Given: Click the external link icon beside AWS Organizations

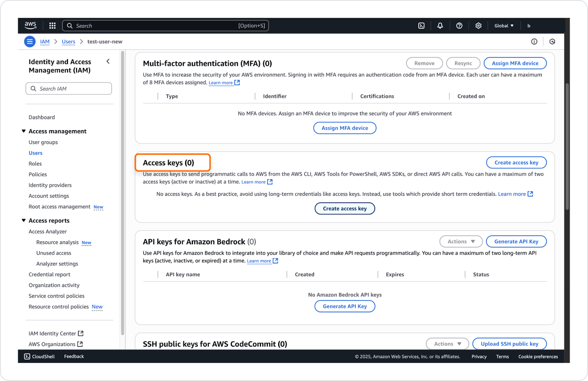Looking at the screenshot, I should point(80,344).
